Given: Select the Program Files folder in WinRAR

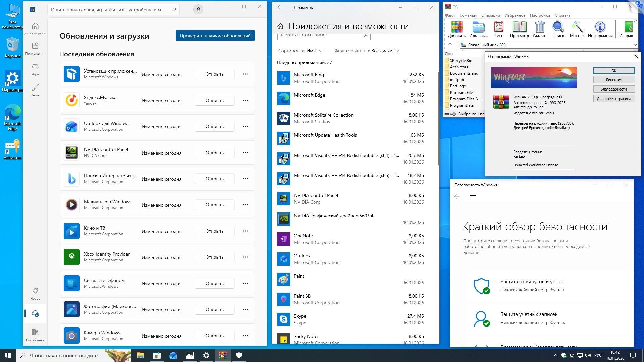Looking at the screenshot, I should coord(462,93).
